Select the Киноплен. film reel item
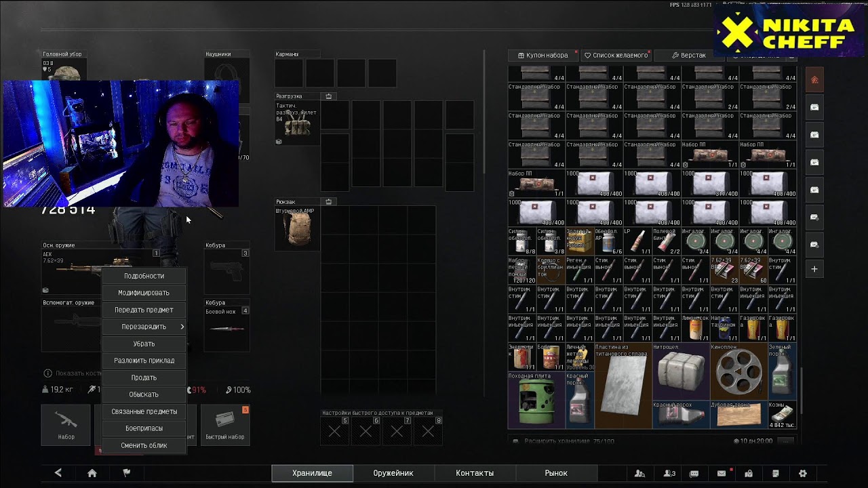This screenshot has height=488, width=868. click(738, 371)
